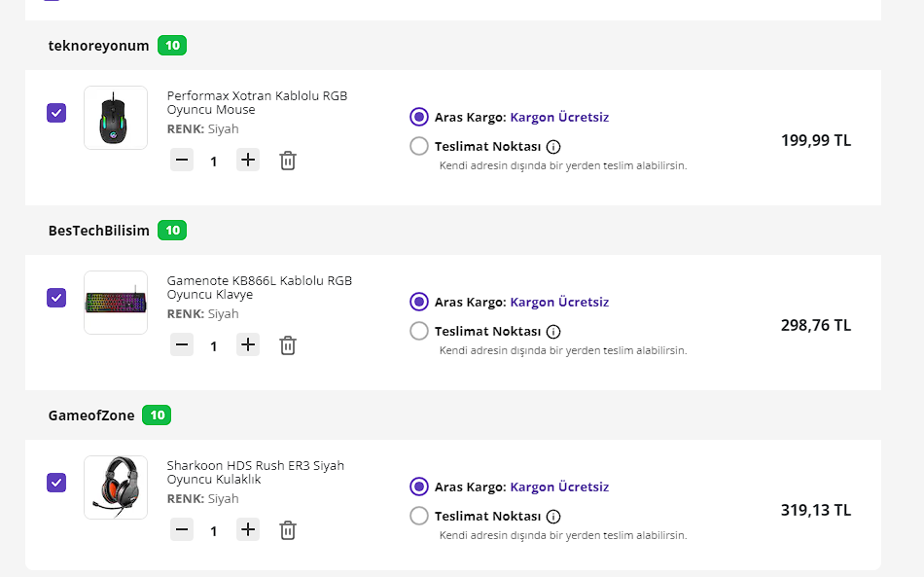Uncheck the Performax Xotran mouse checkbox

[x=56, y=113]
